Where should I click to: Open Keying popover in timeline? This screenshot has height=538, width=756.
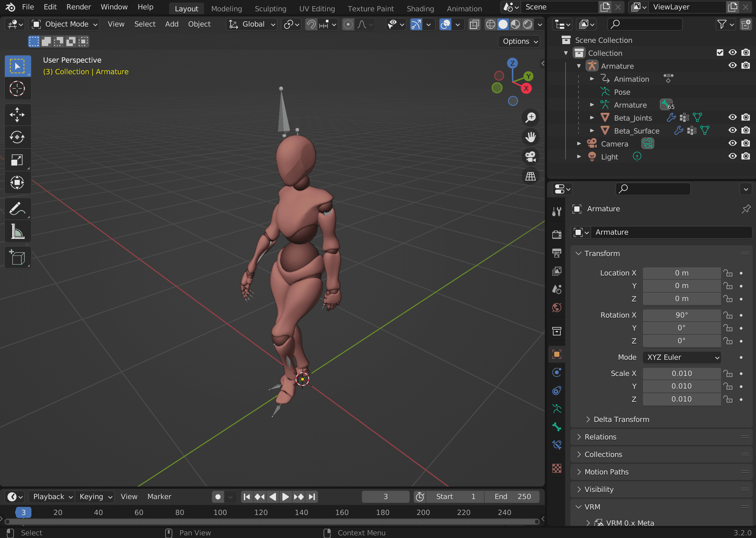(x=95, y=497)
